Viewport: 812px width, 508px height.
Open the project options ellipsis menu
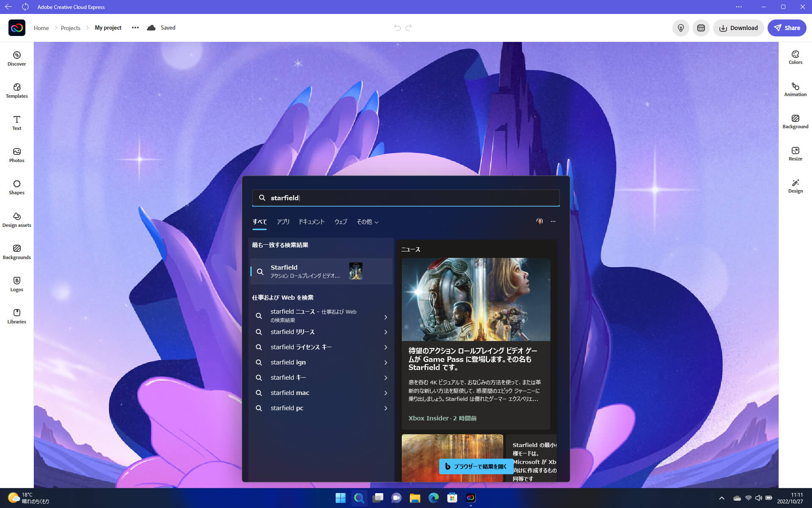pyautogui.click(x=135, y=28)
